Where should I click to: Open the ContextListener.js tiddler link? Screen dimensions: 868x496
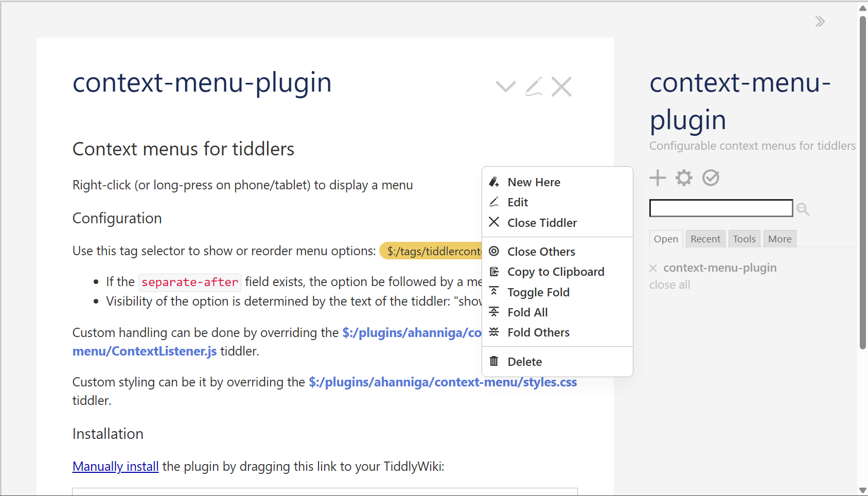[x=145, y=351]
